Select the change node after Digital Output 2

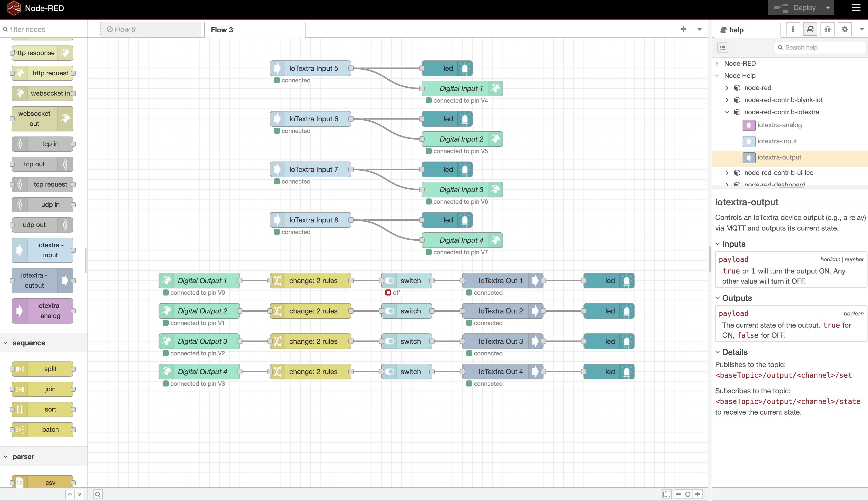(x=310, y=311)
